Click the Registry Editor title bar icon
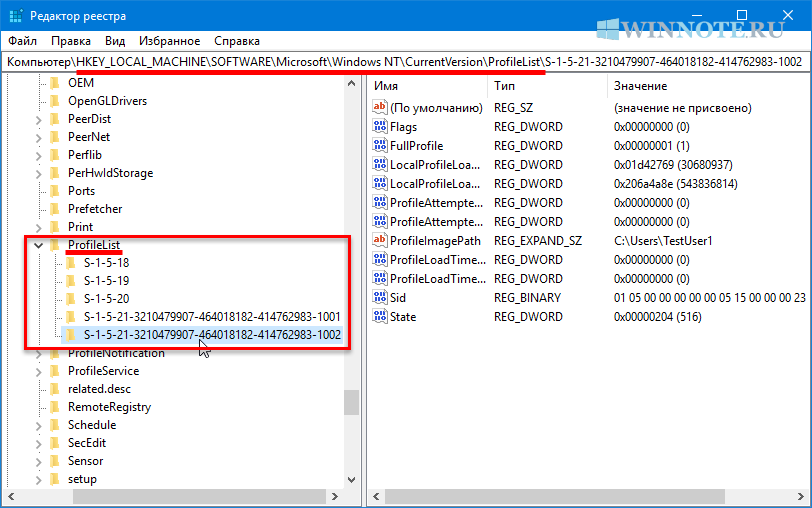Screen dimensions: 812x508 pyautogui.click(x=16, y=16)
